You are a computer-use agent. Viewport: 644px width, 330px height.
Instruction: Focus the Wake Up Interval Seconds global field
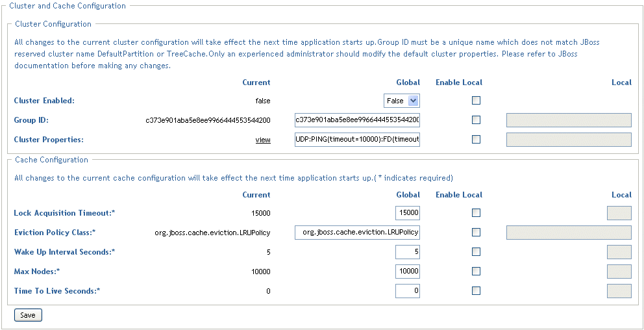(408, 252)
